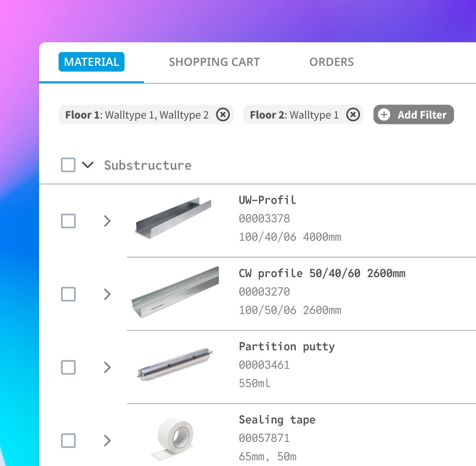Screen dimensions: 476x466
Task: Expand the Partition putty entry
Action: click(107, 367)
